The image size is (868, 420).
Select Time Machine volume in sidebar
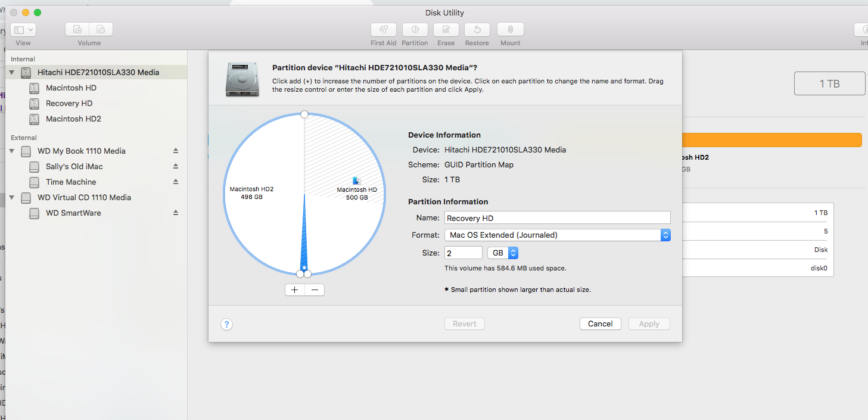pos(71,182)
